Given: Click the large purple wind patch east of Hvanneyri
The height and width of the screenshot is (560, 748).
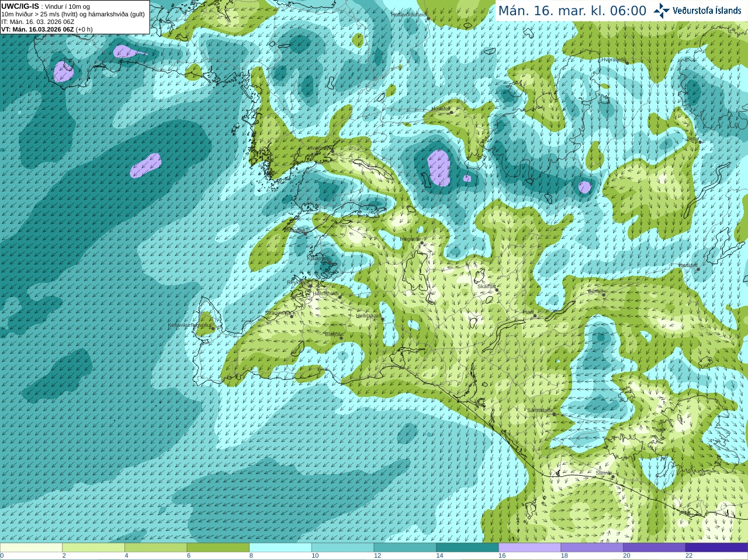Looking at the screenshot, I should [439, 167].
